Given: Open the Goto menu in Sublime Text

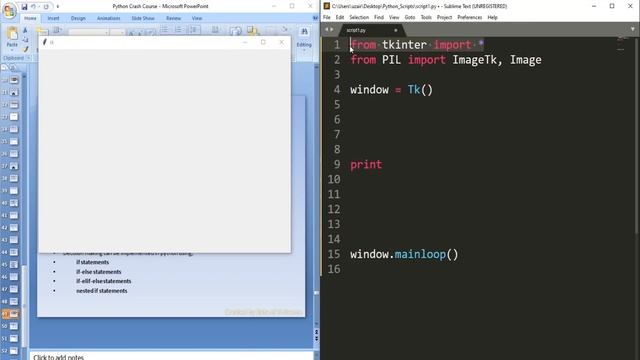Looking at the screenshot, I should click(x=410, y=18).
